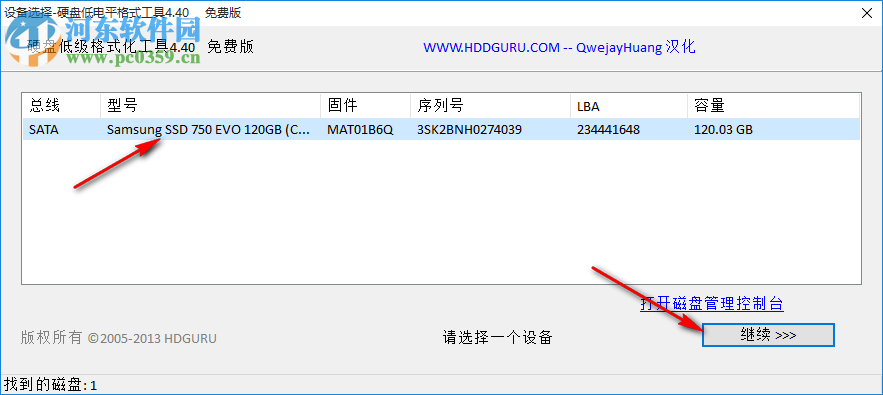The width and height of the screenshot is (883, 395).
Task: Sort by the 容量 column header
Action: point(773,105)
